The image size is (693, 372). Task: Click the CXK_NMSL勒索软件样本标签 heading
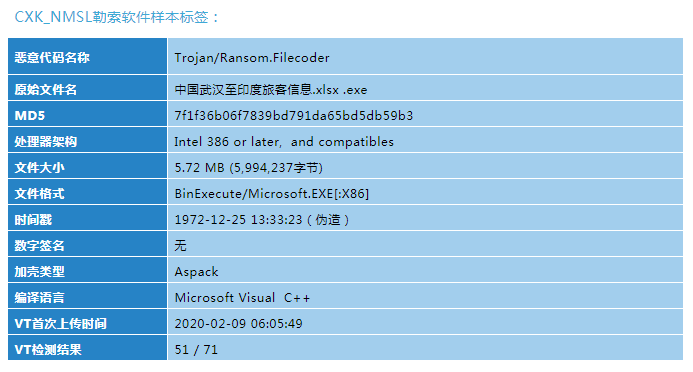tap(117, 17)
